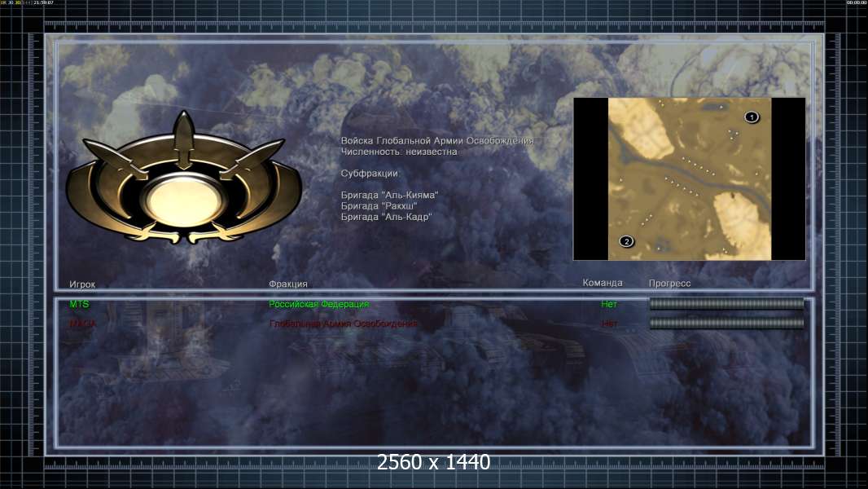868x489 pixels.
Task: Select the red player name
Action: [82, 324]
